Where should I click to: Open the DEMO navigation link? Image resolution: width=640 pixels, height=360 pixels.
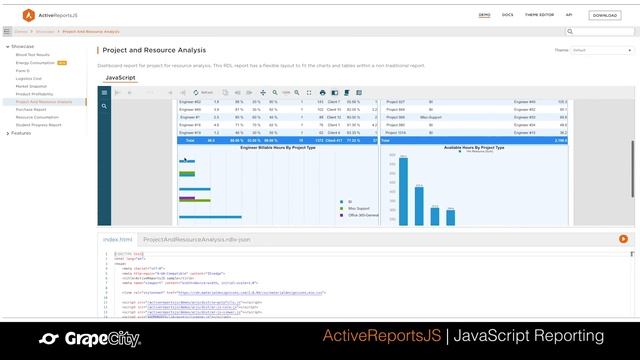tap(484, 15)
